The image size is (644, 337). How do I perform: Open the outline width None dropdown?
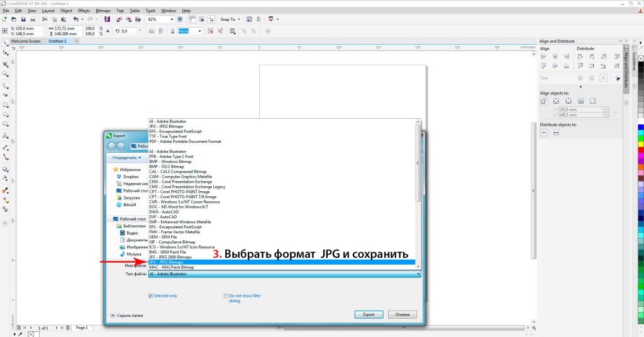[x=199, y=31]
